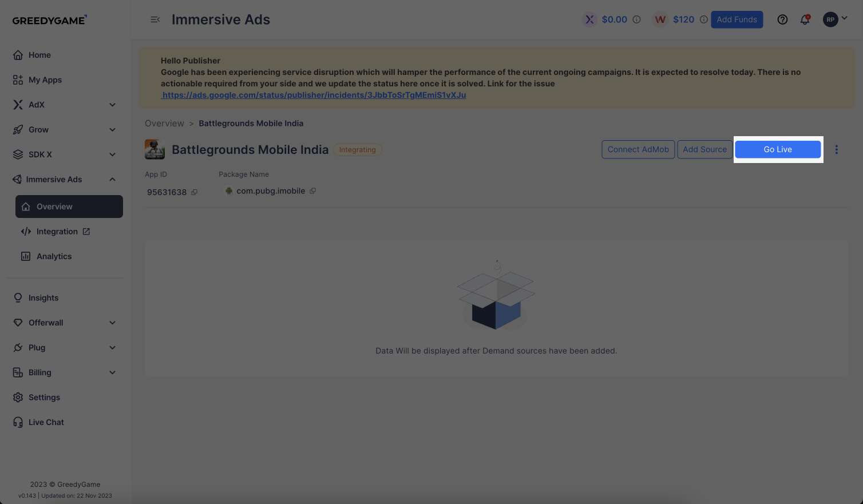Copy package name com.pubg.imobile
This screenshot has width=863, height=504.
312,191
